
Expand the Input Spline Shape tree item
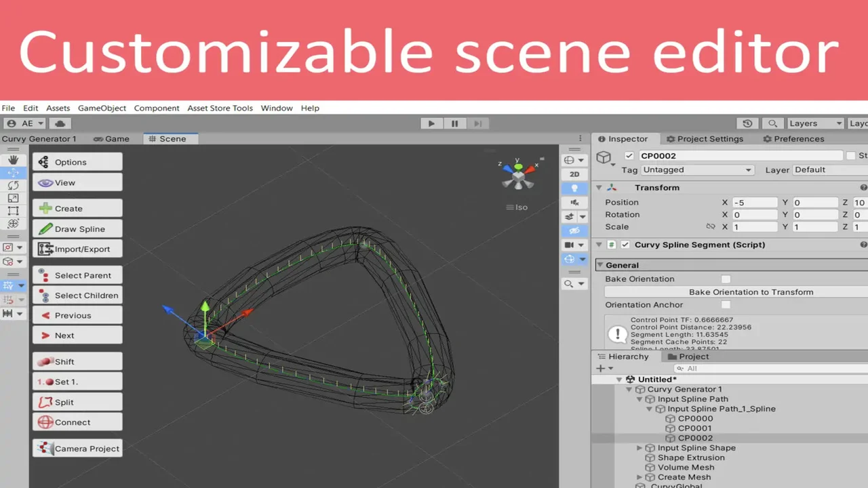[639, 448]
